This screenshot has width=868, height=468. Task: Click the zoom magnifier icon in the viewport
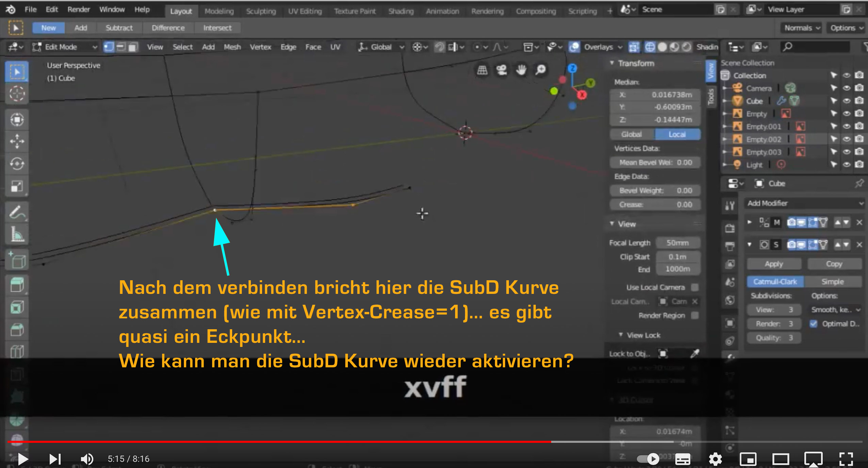coord(541,70)
